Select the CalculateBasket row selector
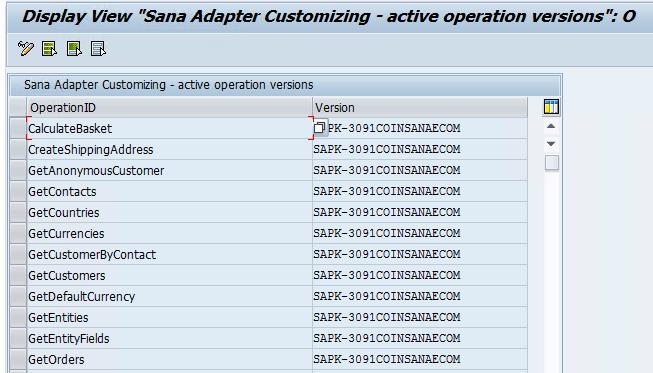 [x=18, y=128]
